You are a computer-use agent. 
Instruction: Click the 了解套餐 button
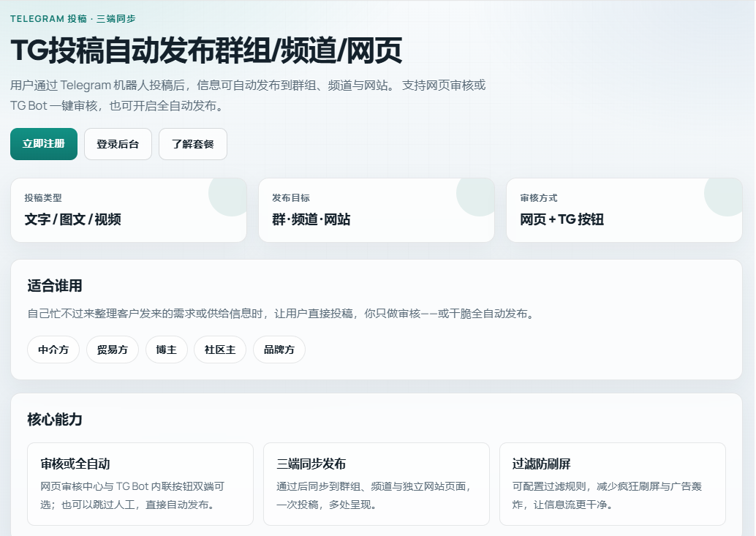click(x=193, y=143)
